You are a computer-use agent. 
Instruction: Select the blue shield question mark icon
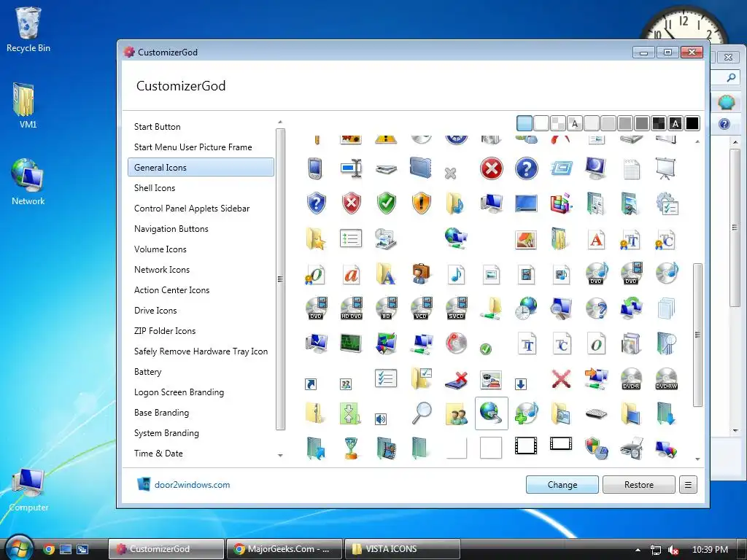click(316, 203)
